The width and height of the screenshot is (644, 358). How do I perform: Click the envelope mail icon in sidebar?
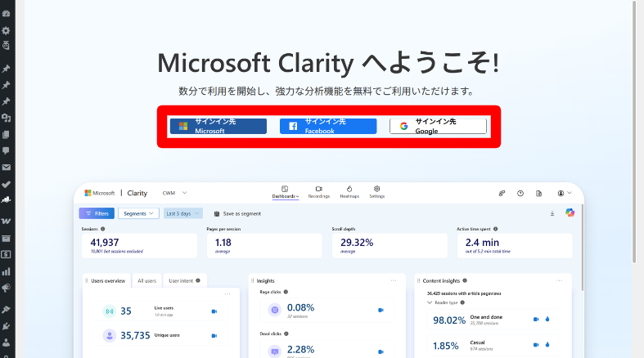point(6,168)
